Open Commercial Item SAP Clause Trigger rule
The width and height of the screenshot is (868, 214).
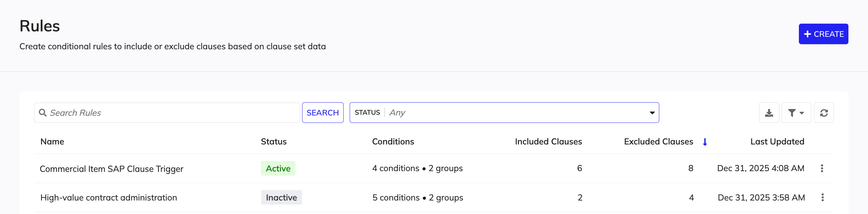coord(112,169)
